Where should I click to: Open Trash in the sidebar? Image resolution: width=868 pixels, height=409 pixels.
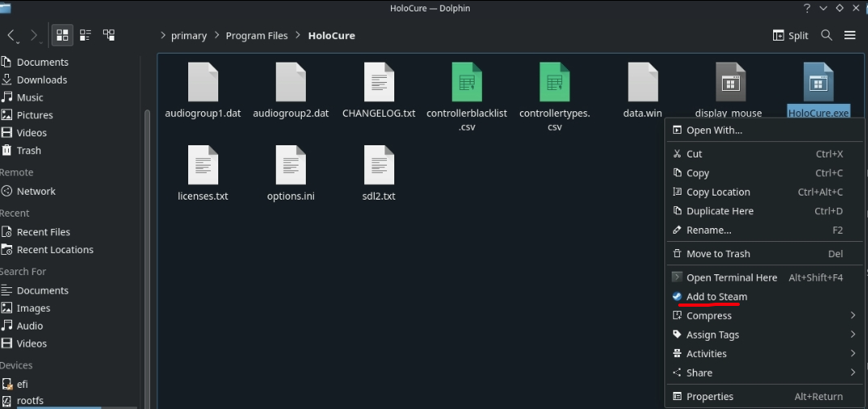point(28,150)
